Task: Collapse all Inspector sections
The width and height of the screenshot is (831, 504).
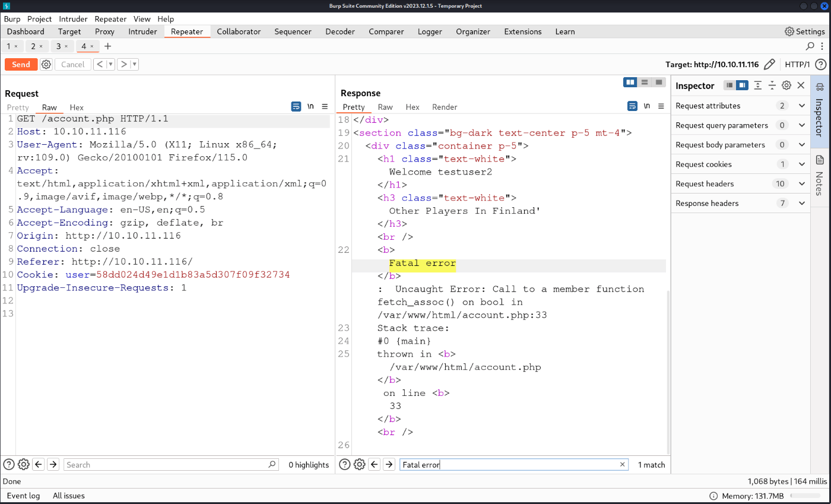Action: pos(772,85)
